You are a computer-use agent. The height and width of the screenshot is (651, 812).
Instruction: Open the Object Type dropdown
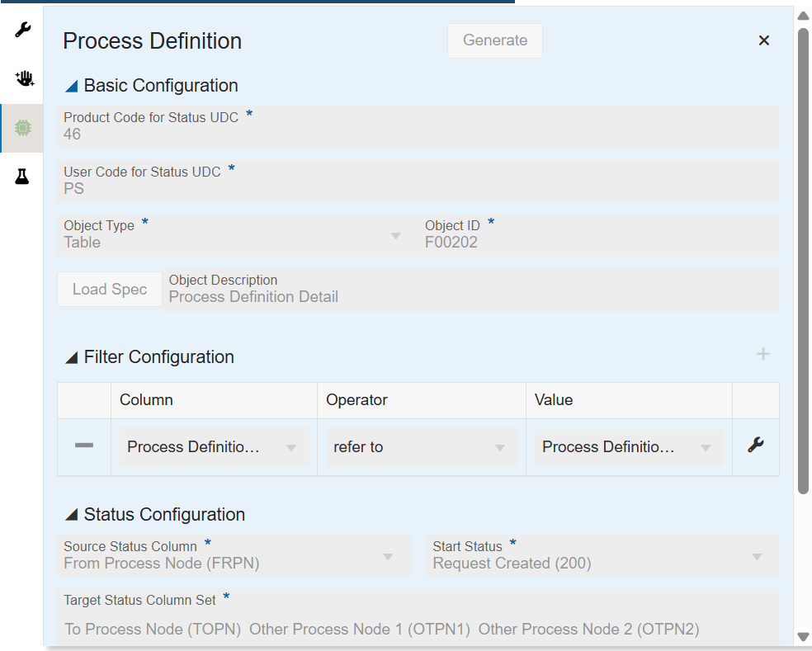tap(394, 235)
